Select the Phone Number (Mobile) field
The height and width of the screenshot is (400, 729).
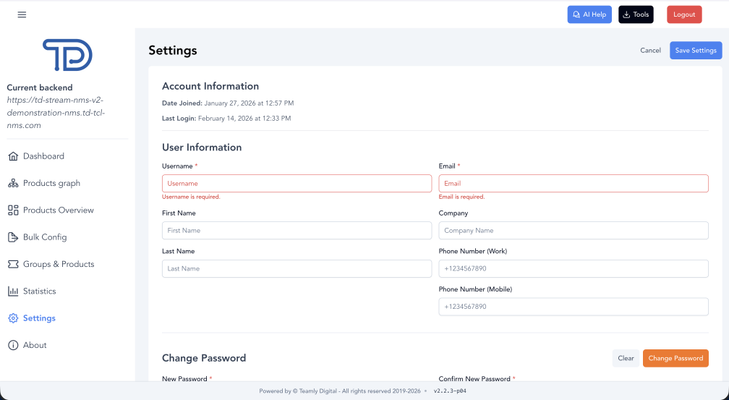573,307
